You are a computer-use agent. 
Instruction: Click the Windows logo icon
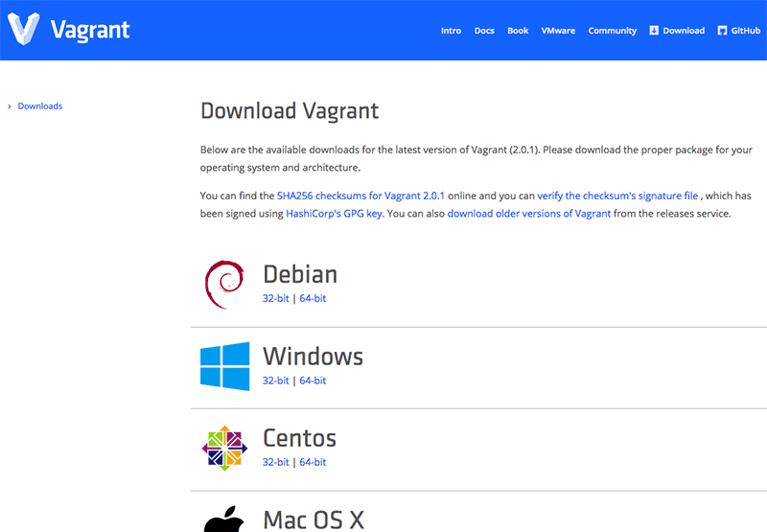point(224,366)
